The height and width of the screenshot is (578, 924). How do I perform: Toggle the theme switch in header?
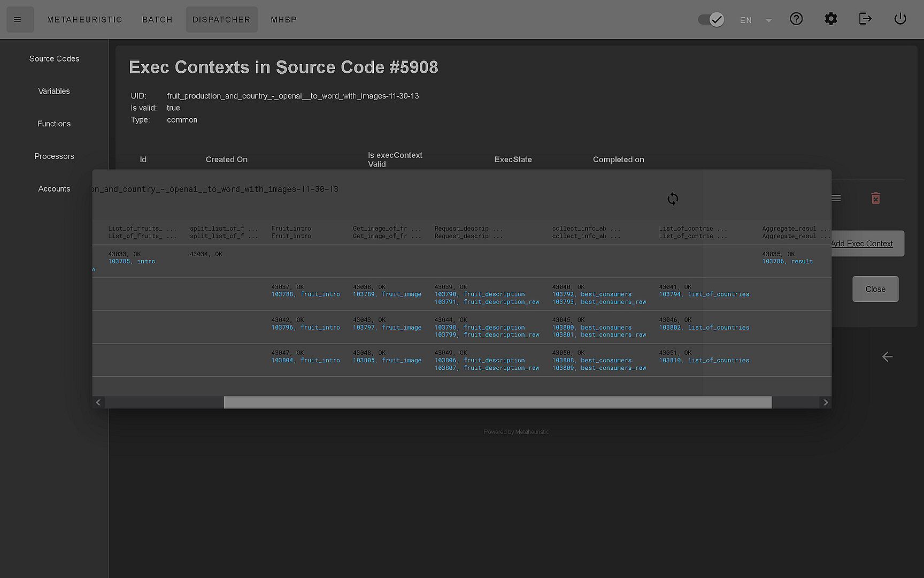(711, 20)
